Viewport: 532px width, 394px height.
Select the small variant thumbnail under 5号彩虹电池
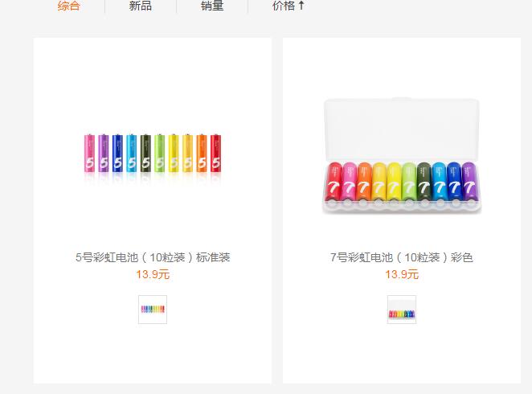(x=153, y=310)
